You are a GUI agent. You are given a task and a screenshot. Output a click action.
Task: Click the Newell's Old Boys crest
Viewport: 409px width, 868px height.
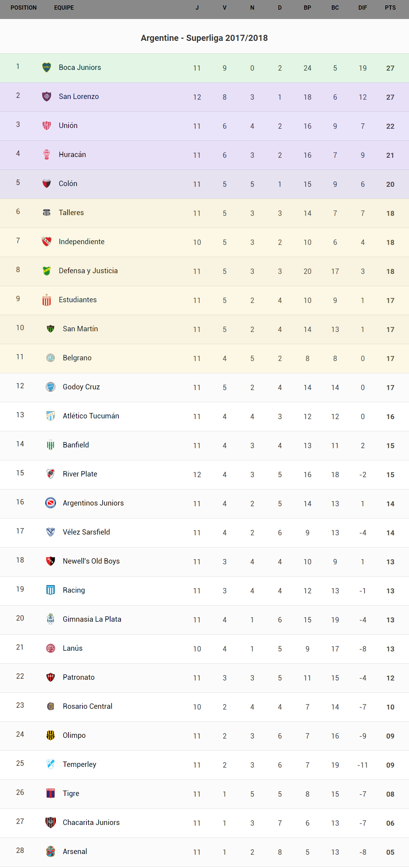pyautogui.click(x=51, y=561)
